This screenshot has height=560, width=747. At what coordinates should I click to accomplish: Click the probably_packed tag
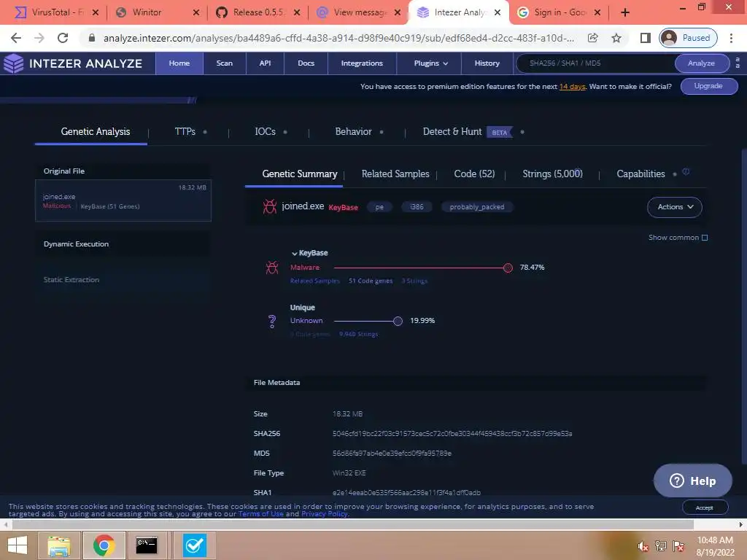pyautogui.click(x=477, y=207)
